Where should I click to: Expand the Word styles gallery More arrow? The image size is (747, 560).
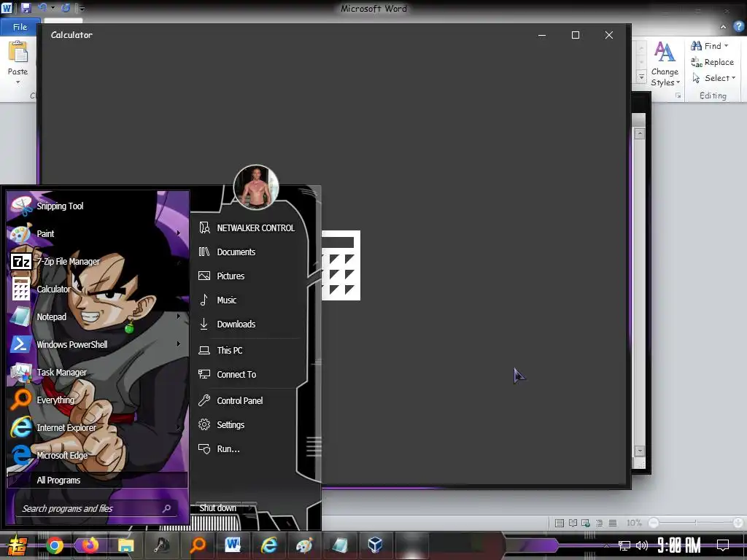[641, 77]
